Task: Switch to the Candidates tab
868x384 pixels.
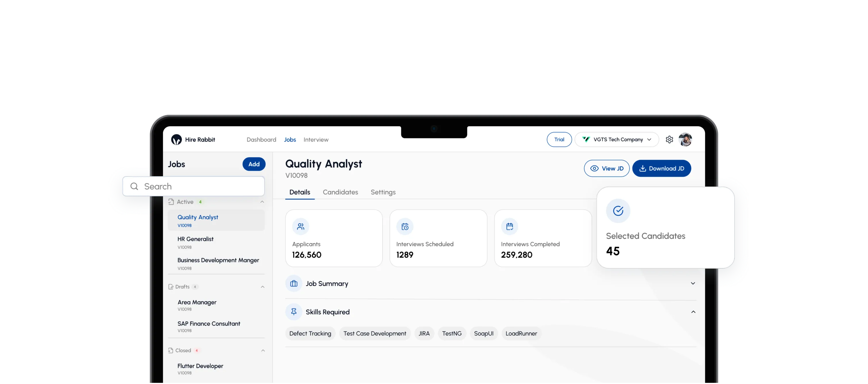Action: click(x=340, y=192)
